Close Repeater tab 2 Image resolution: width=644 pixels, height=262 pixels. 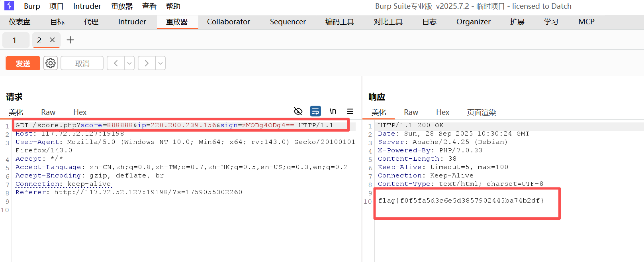[52, 40]
